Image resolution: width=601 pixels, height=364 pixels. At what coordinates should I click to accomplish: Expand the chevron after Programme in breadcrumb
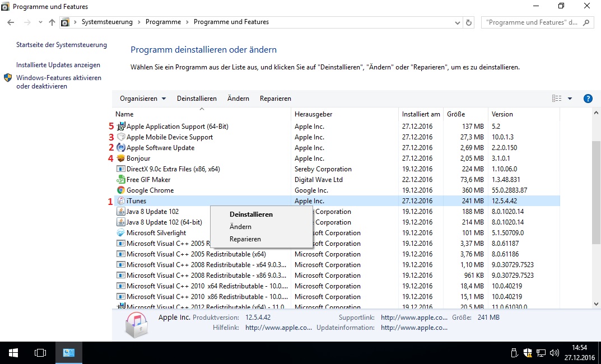click(188, 22)
